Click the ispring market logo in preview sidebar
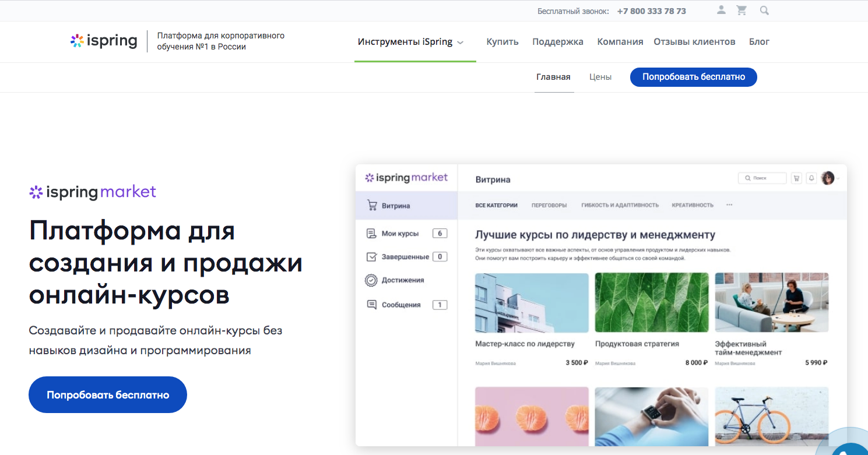 pos(406,178)
